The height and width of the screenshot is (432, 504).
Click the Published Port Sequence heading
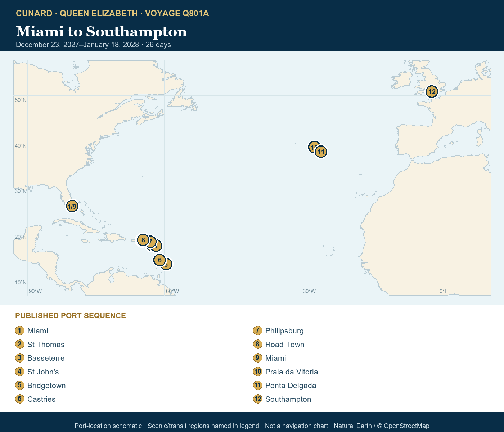click(x=71, y=316)
